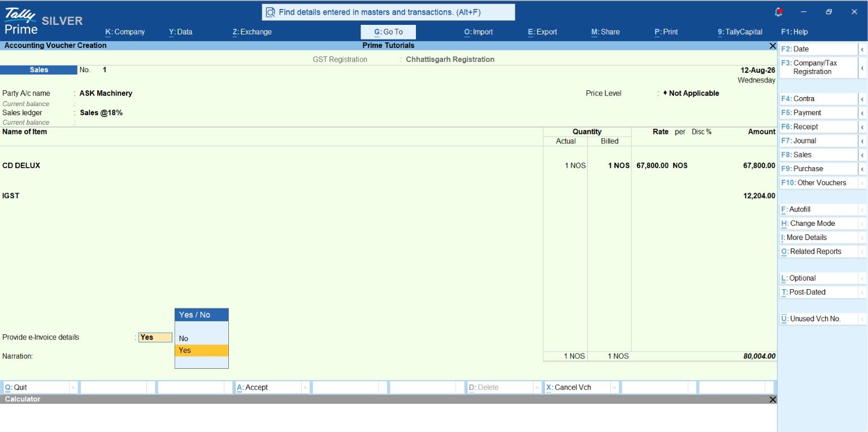Viewport: 868px width, 432px height.
Task: Expand the F2 Date chevron
Action: 862,49
